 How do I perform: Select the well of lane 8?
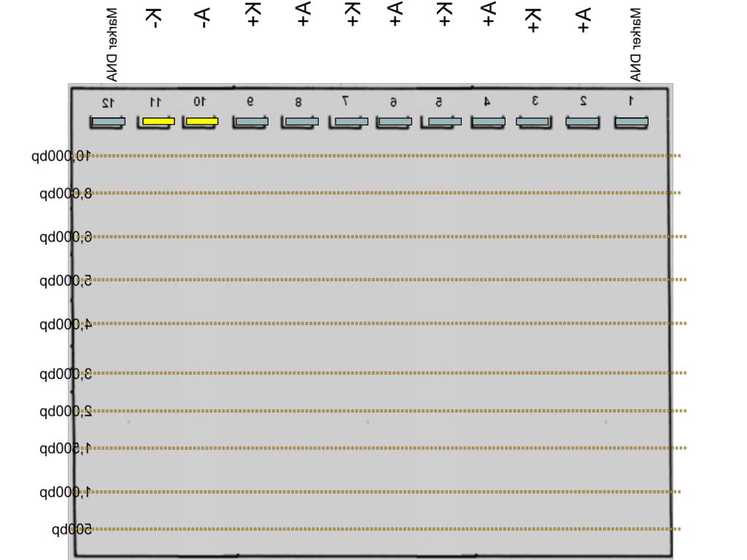pyautogui.click(x=301, y=122)
